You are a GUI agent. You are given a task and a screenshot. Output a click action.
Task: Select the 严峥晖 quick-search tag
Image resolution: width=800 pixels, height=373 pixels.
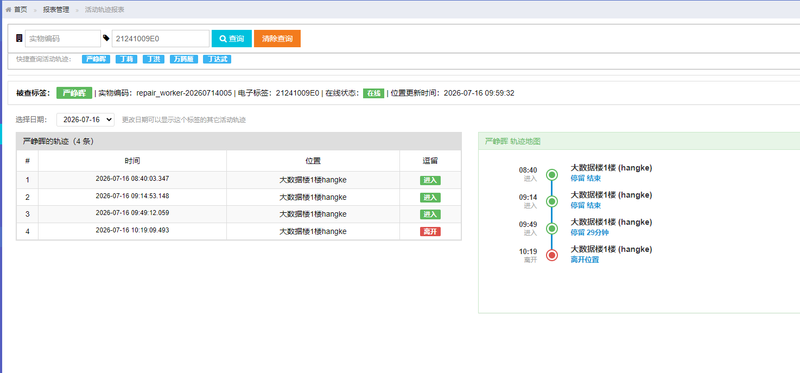tap(96, 59)
